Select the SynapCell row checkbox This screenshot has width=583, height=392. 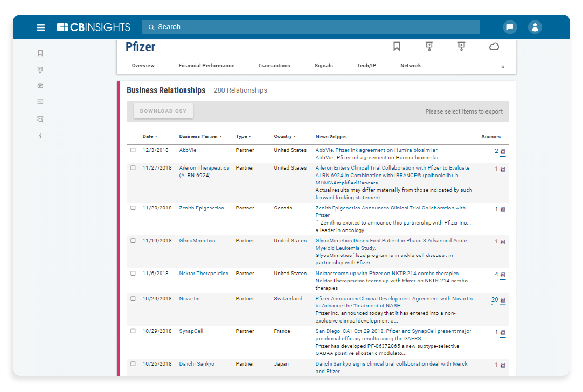click(133, 331)
